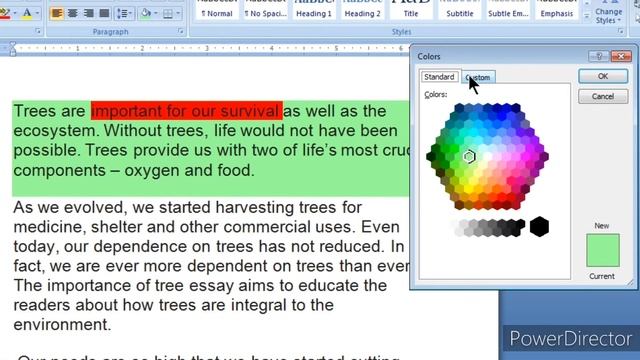Click the New/Current color preview box
The image size is (640, 360).
pos(603,250)
